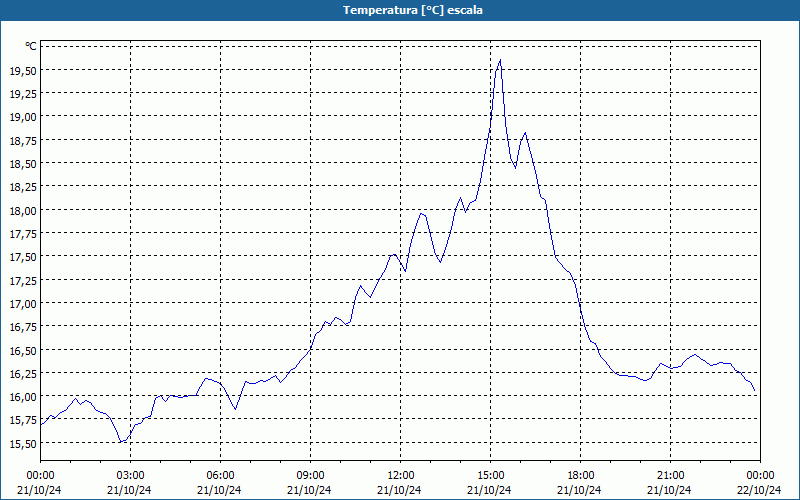Select the '18,50' y-axis label
This screenshot has height=500, width=800.
pos(23,163)
